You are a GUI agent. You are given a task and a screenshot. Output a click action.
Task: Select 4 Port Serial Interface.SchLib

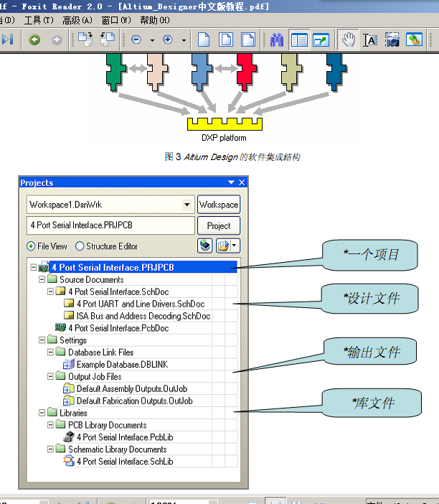(x=125, y=461)
